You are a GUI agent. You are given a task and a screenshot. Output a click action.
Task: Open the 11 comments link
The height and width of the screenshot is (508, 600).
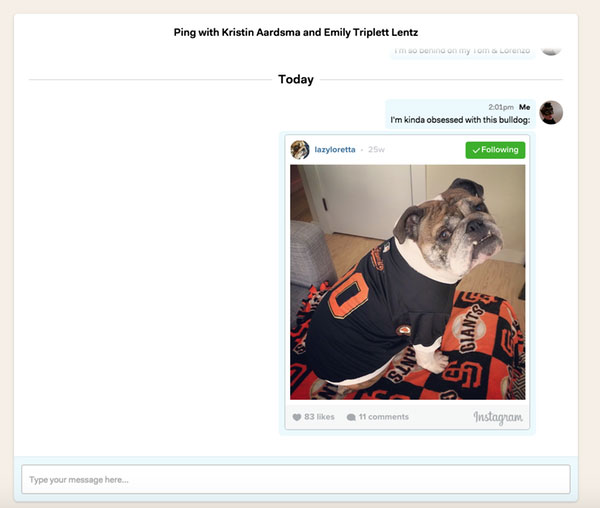[383, 417]
